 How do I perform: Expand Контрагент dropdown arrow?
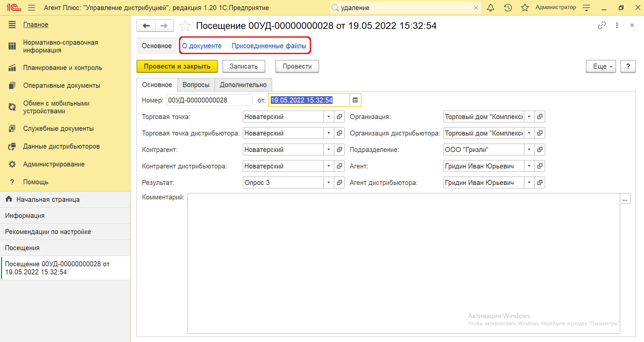pos(329,150)
